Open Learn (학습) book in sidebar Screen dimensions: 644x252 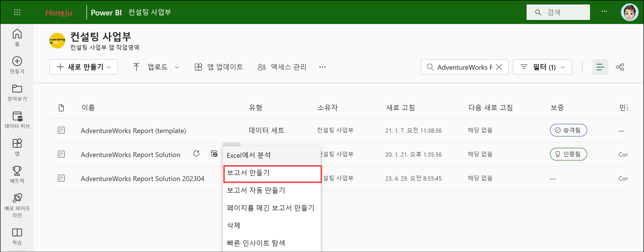tap(17, 236)
